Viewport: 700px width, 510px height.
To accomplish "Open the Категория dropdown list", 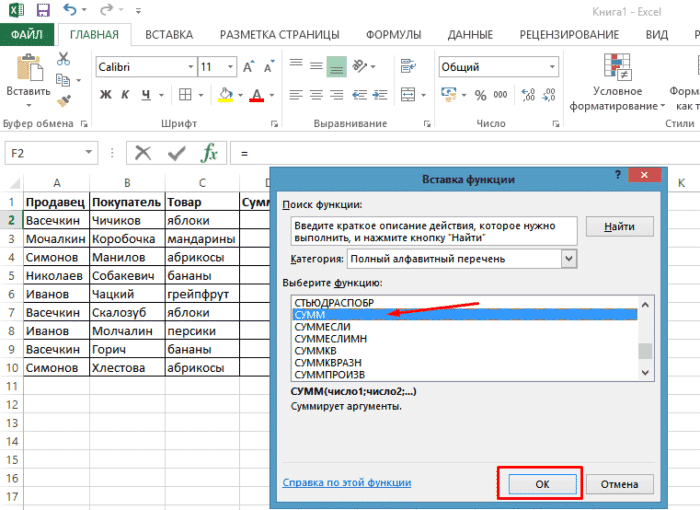I will [569, 259].
